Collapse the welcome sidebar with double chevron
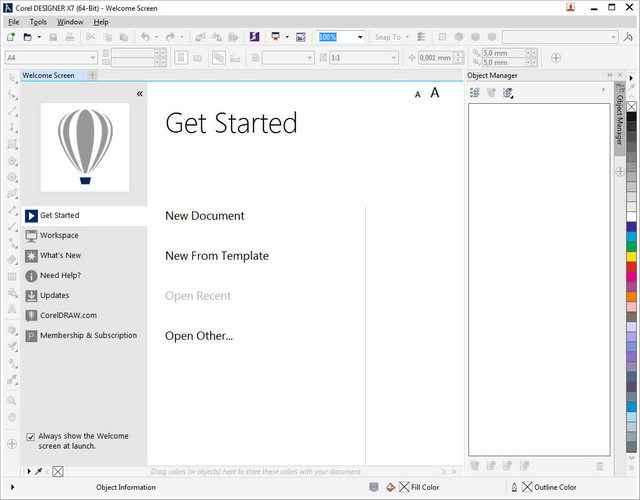Screen dimensions: 640x500 [x=140, y=93]
